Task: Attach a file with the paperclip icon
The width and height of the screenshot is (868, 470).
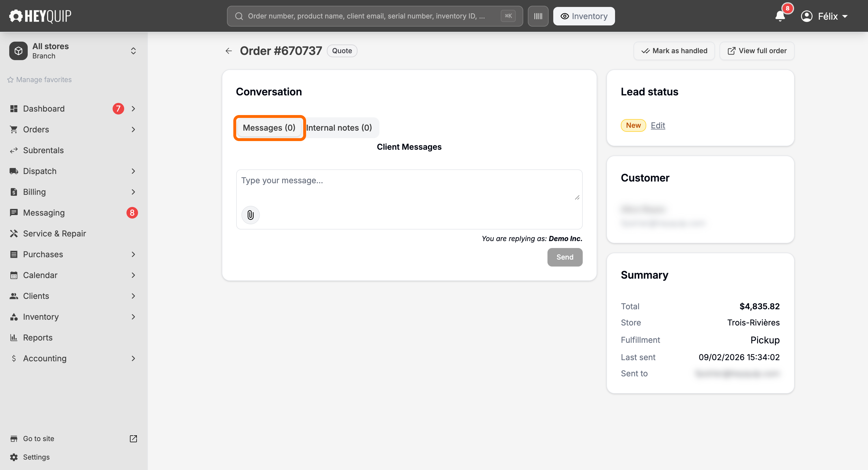Action: tap(250, 215)
